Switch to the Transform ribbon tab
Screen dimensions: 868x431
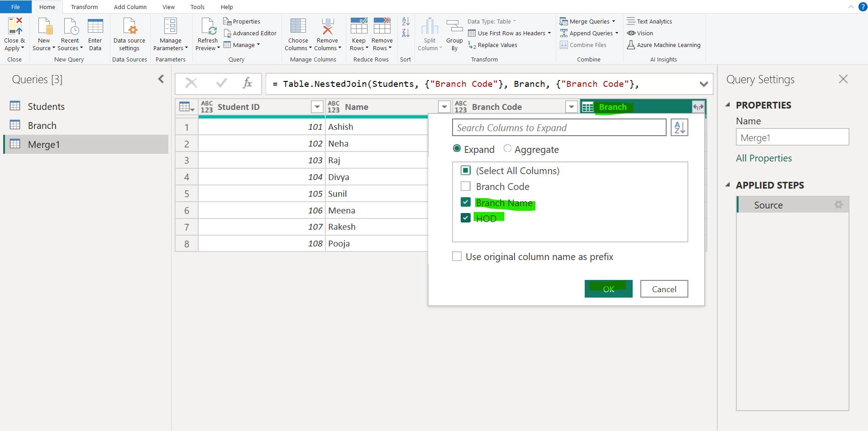tap(84, 7)
